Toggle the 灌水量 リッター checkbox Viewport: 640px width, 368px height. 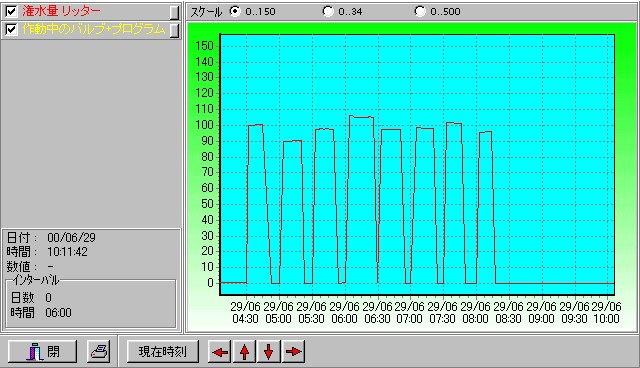tap(11, 11)
